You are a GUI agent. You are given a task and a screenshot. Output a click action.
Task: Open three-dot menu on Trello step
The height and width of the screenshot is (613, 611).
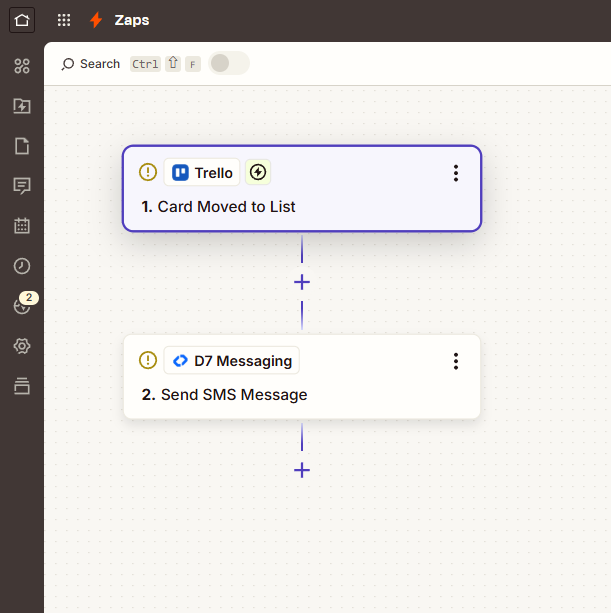[x=456, y=173]
